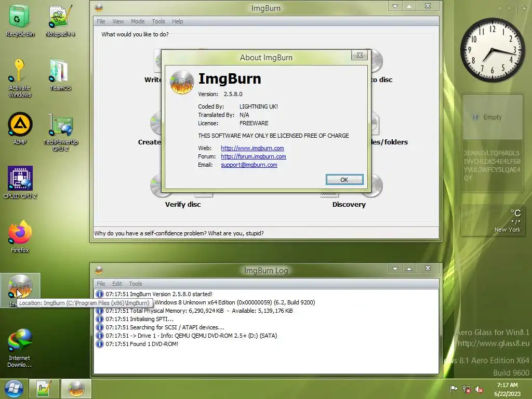The image size is (532, 399).
Task: Click the 'LIGHTNING UK!' author text
Action: [x=259, y=107]
